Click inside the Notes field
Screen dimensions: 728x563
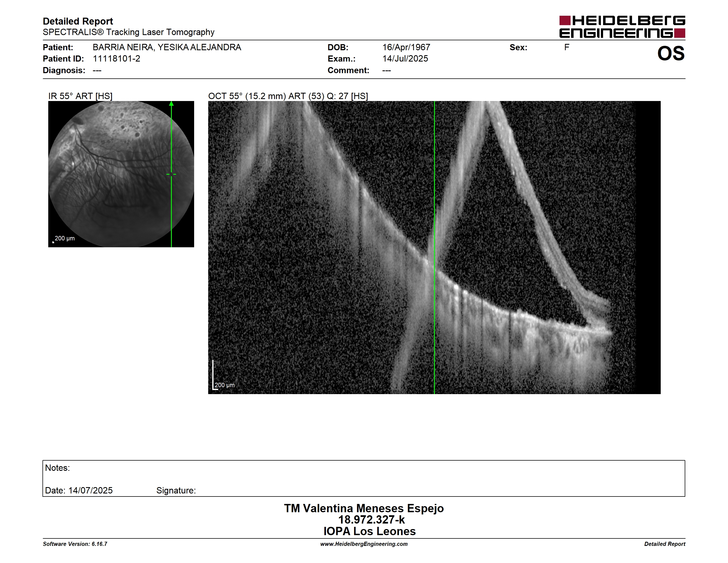pos(364,478)
